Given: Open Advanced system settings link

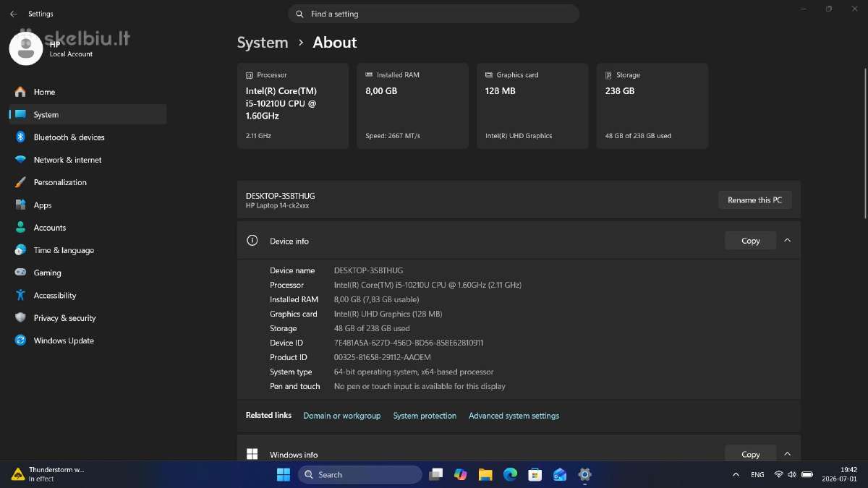Looking at the screenshot, I should [514, 416].
